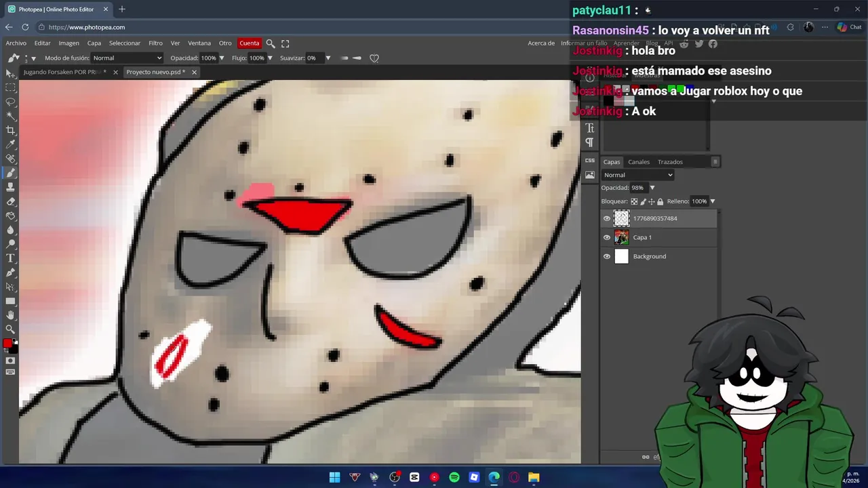Switch to Jugando Forsaken document tab
868x488 pixels.
click(x=64, y=72)
